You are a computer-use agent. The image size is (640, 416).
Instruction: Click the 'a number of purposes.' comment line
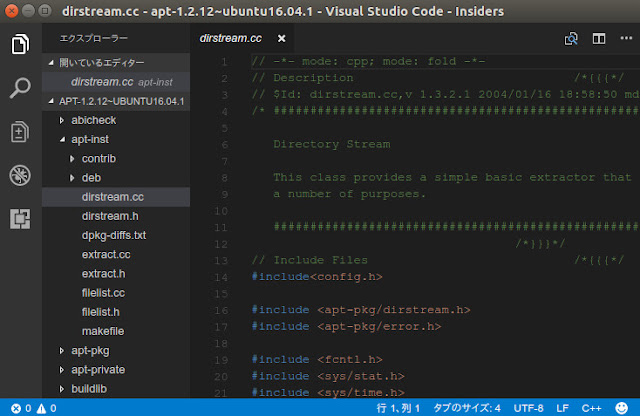click(350, 194)
